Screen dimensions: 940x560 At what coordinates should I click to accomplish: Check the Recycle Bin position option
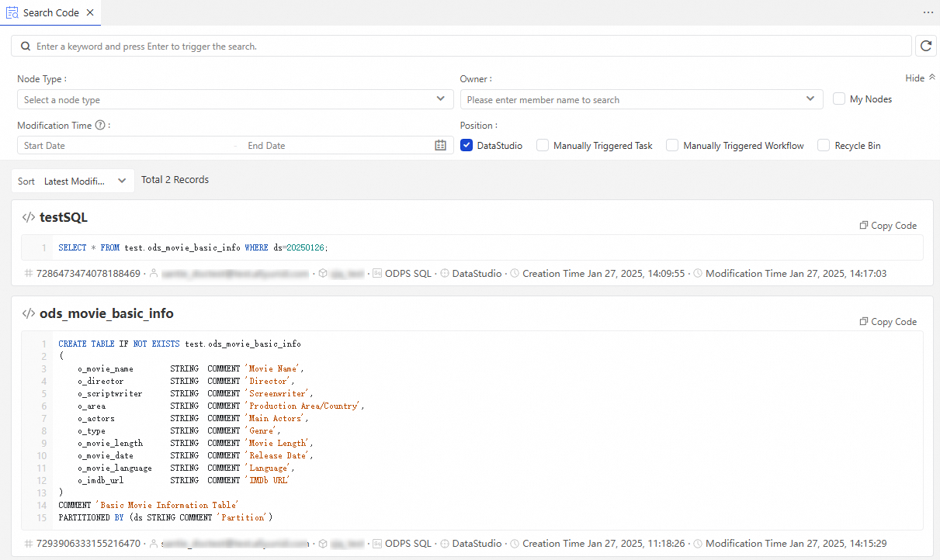click(823, 145)
